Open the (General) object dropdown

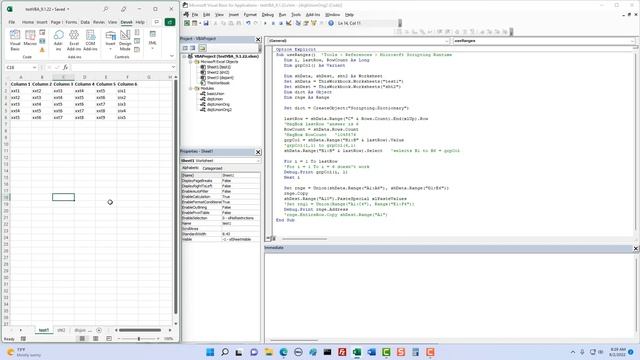[447, 41]
